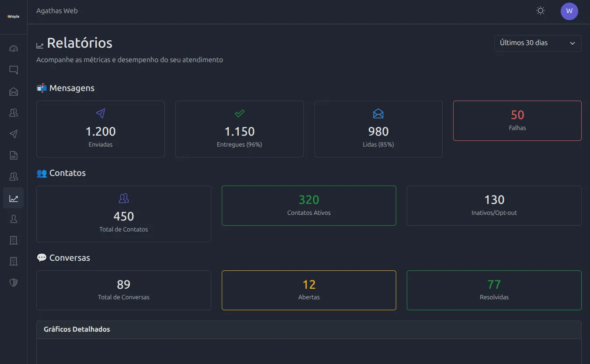Open the dashboard speedometer icon in sidebar
The height and width of the screenshot is (364, 590).
[14, 49]
